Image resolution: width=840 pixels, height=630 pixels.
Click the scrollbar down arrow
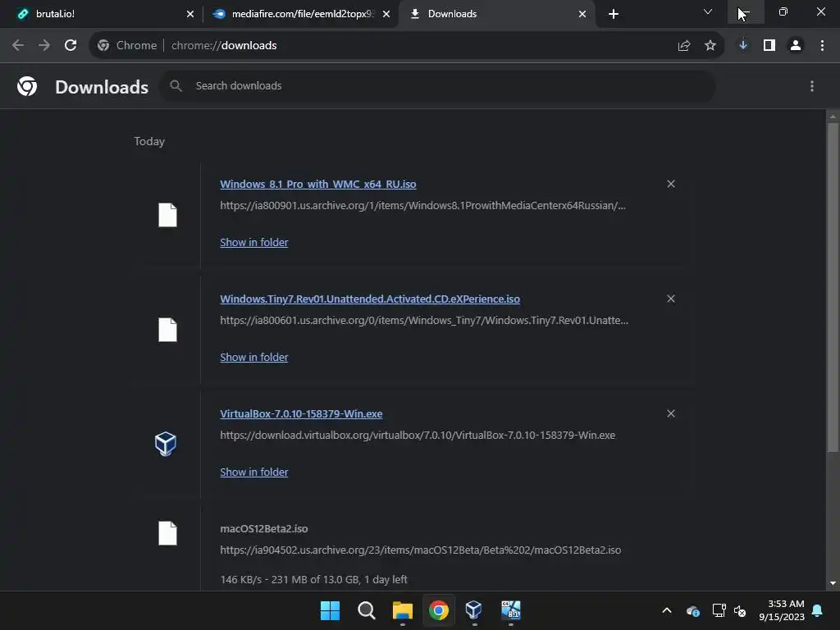833,583
